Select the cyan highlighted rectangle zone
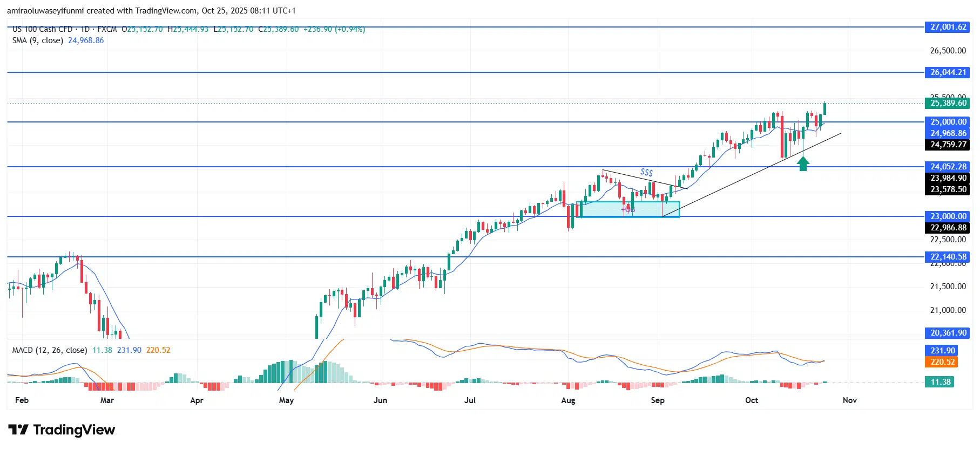Image resolution: width=980 pixels, height=450 pixels. click(x=627, y=209)
